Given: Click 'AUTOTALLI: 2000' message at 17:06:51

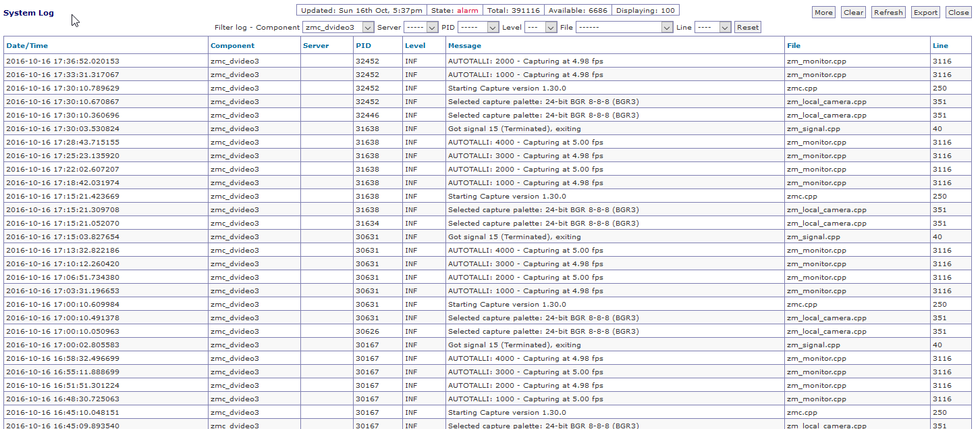Looking at the screenshot, I should point(526,278).
